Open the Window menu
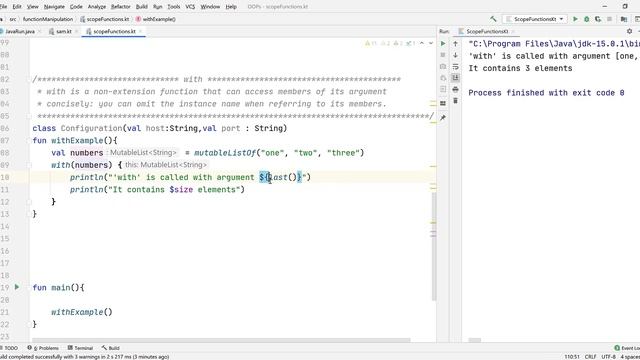This screenshot has width=640, height=360. click(210, 7)
